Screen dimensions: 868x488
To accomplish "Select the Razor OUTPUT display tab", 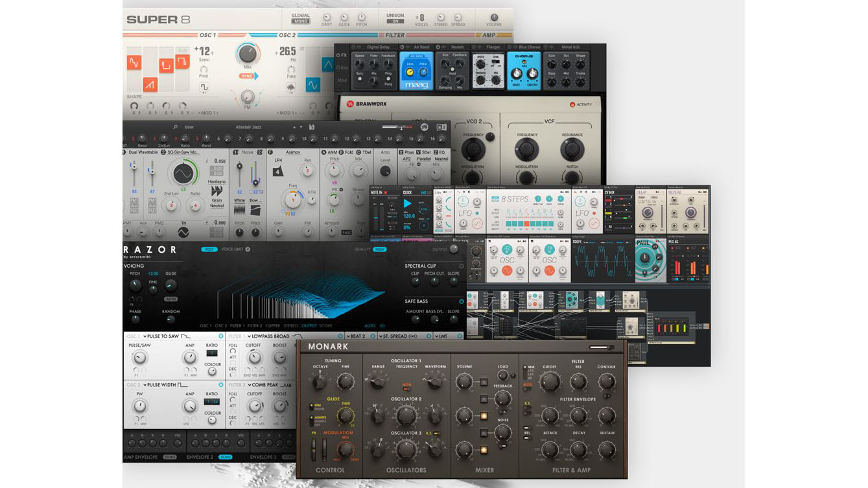I will [x=309, y=326].
